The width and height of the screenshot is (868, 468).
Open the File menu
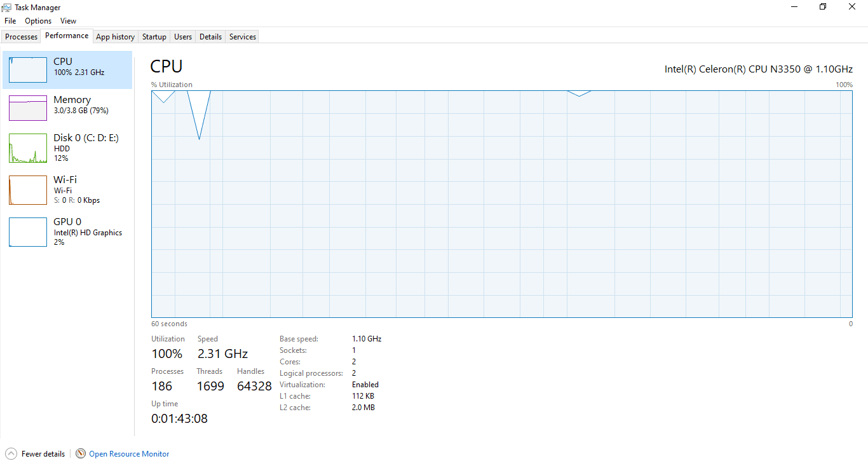(10, 21)
